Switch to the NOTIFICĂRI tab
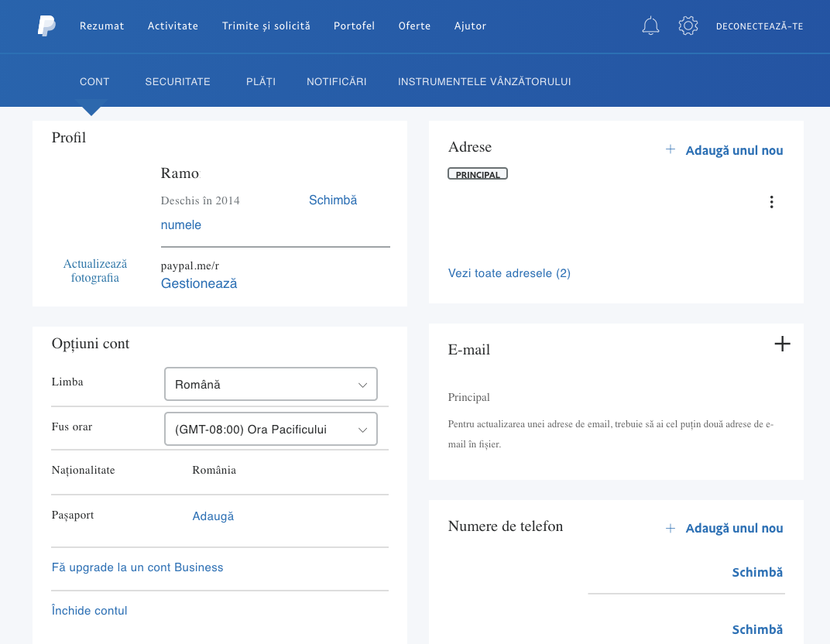Viewport: 830px width, 644px height. pos(336,81)
